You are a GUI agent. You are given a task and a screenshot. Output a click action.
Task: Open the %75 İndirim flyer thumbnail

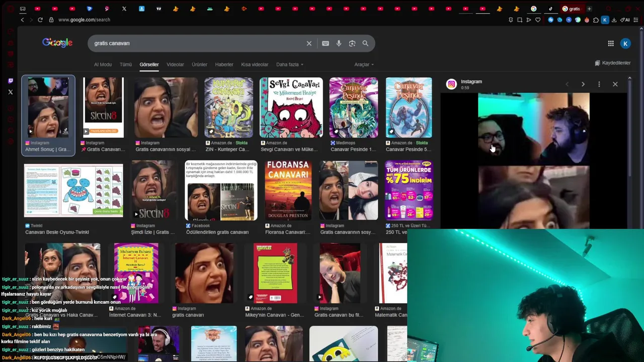(409, 191)
